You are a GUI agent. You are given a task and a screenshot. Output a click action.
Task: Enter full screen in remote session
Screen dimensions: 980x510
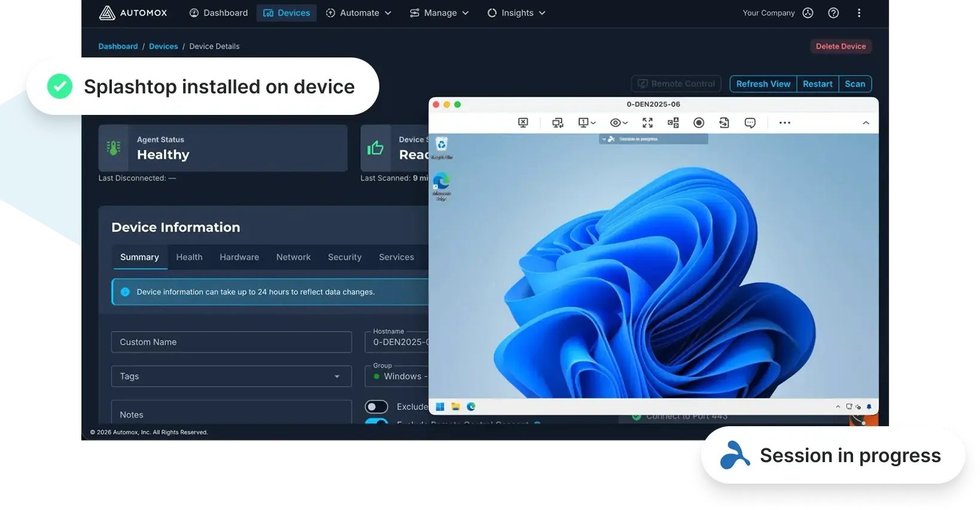(x=647, y=123)
